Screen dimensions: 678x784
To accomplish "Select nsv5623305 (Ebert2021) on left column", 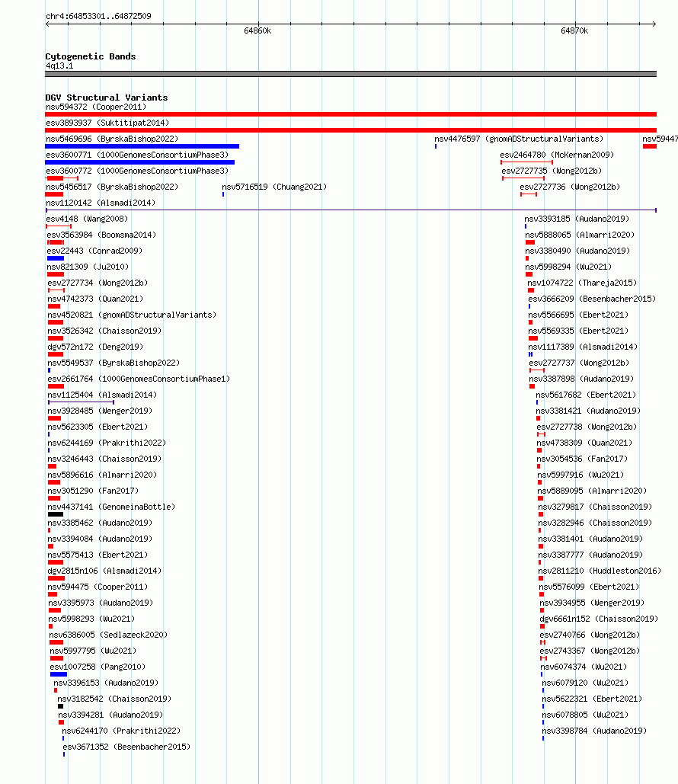I will coord(98,427).
